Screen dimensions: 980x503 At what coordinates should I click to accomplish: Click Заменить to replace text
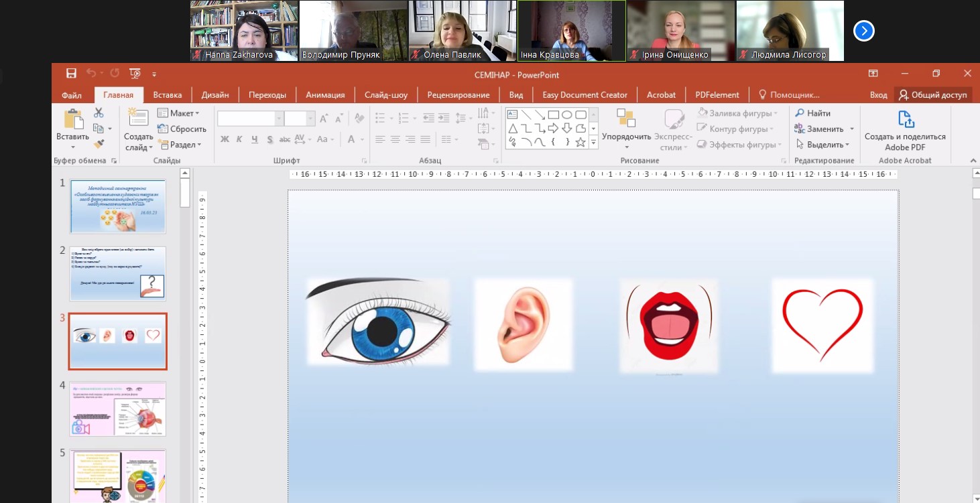coord(819,129)
